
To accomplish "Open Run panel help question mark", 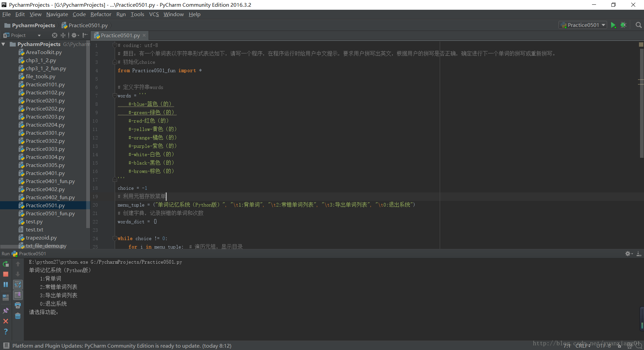I will (x=6, y=332).
